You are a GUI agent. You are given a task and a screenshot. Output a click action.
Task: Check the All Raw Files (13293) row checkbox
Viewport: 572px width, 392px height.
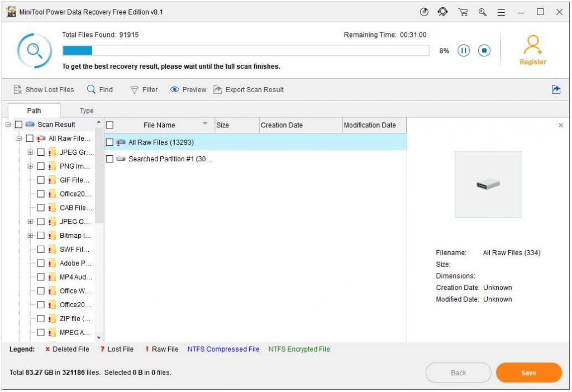(109, 142)
